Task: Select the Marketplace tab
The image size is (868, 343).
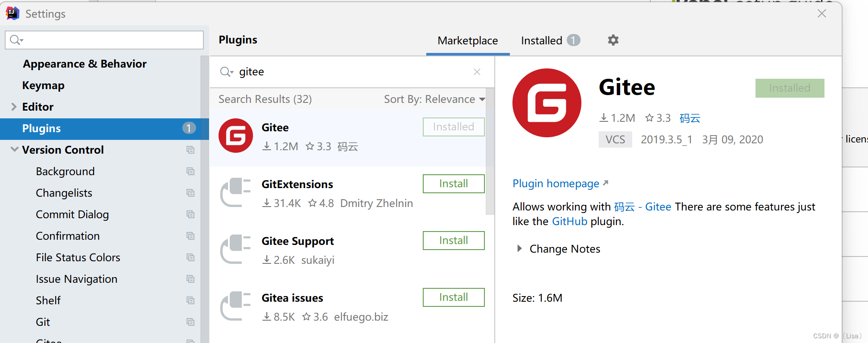Action: 468,40
